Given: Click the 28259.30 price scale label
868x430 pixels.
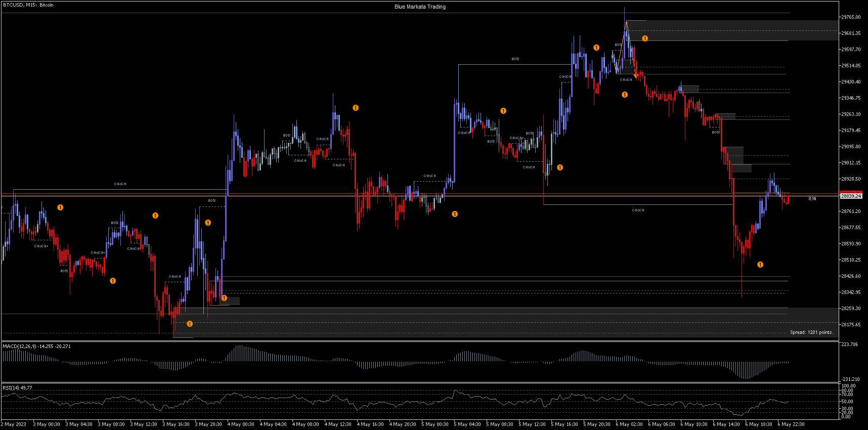Looking at the screenshot, I should [x=851, y=309].
